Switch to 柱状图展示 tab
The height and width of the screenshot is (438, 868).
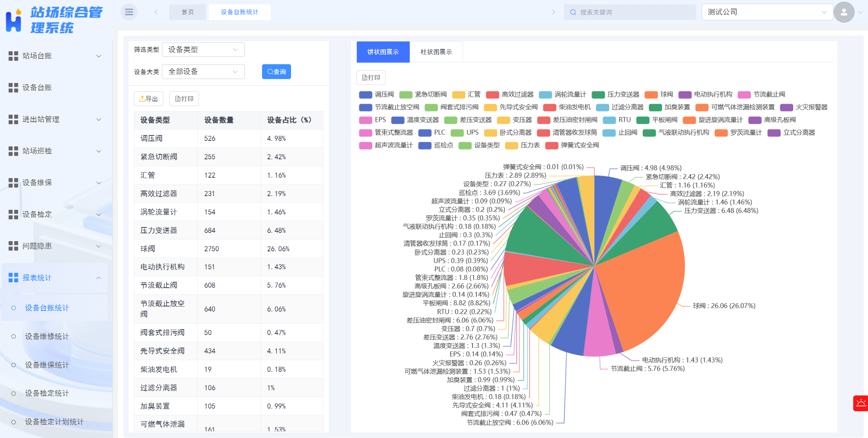tap(436, 51)
